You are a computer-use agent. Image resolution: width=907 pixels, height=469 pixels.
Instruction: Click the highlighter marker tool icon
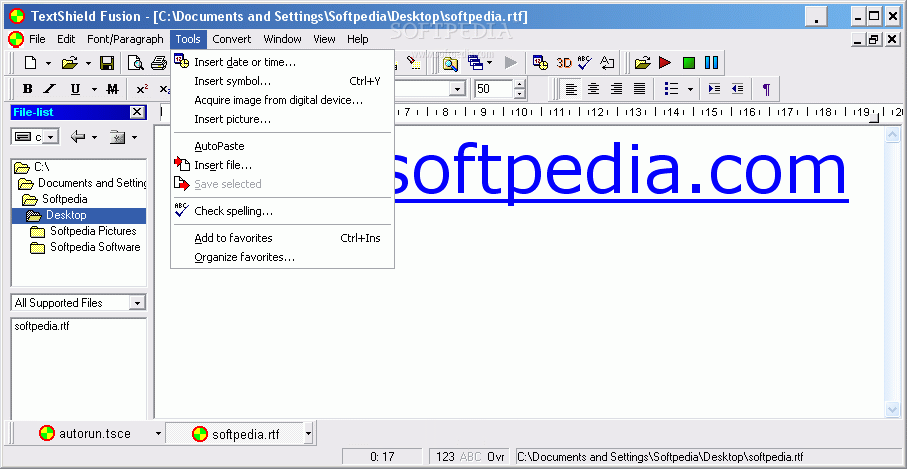[413, 62]
